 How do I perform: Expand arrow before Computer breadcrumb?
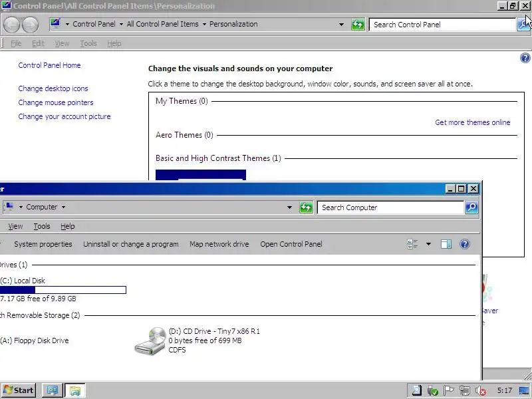(21, 207)
